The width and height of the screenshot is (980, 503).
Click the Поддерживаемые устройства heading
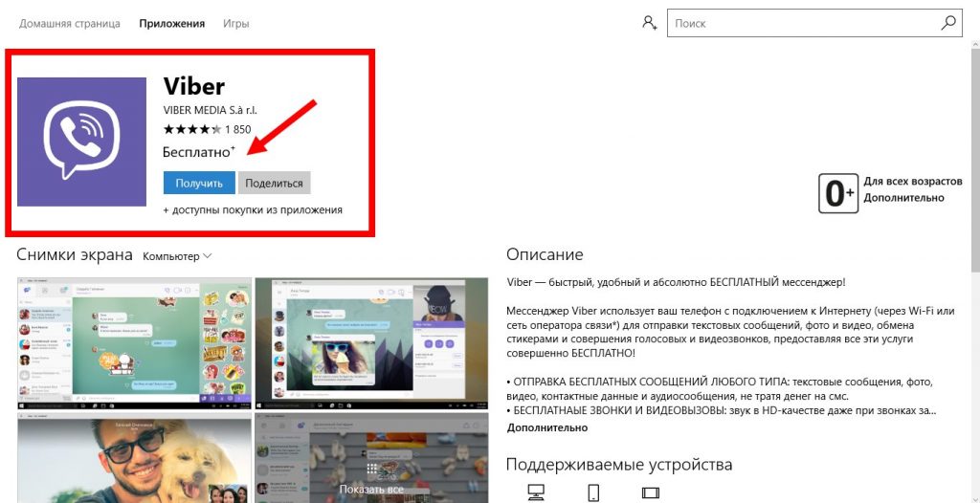point(619,465)
